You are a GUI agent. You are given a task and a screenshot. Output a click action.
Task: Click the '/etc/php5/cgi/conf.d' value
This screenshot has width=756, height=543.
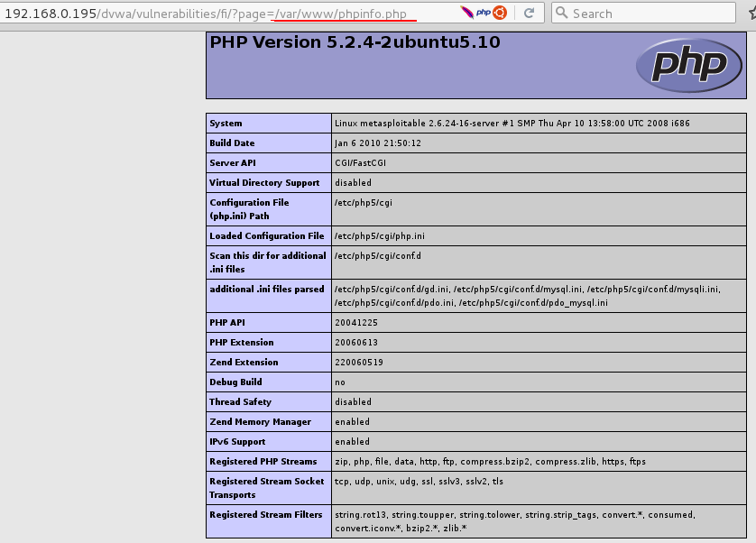[x=377, y=255]
